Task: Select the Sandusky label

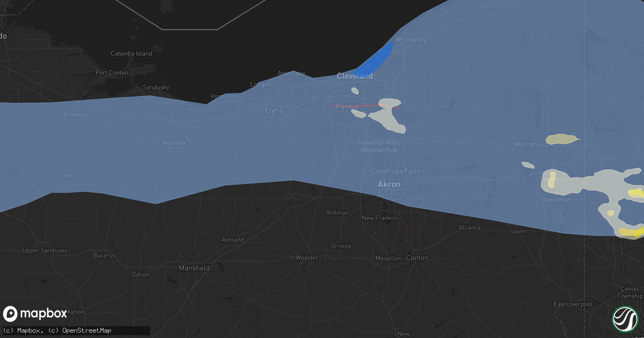Action: click(156, 87)
